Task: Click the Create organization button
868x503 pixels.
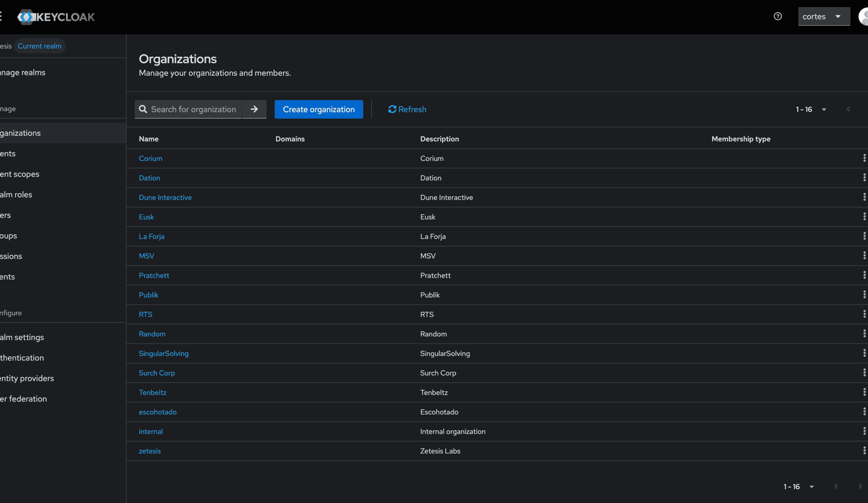Action: 319,109
